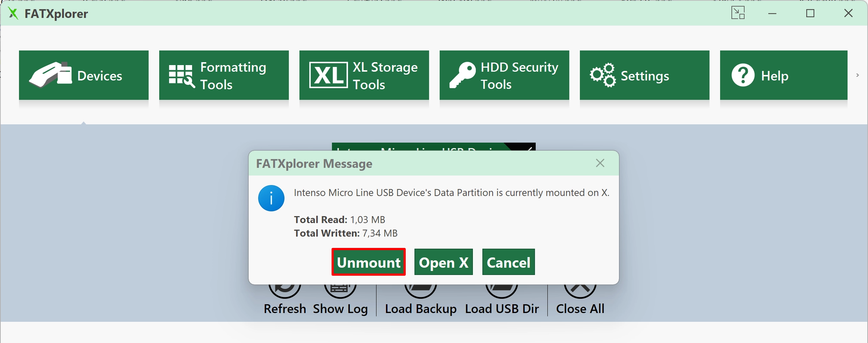
Task: Go to the Settings tab
Action: click(645, 75)
